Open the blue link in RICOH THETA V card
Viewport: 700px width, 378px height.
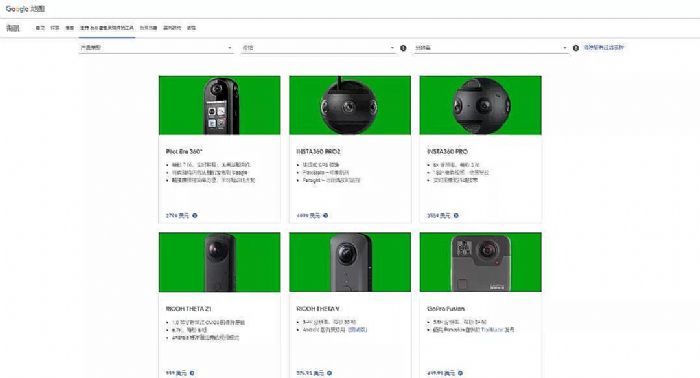pyautogui.click(x=358, y=330)
